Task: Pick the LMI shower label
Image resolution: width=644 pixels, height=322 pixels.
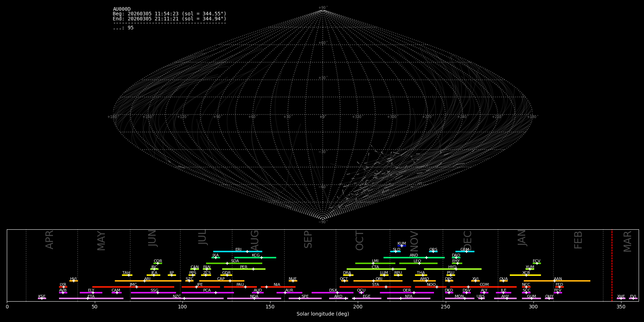Action: coord(375,261)
